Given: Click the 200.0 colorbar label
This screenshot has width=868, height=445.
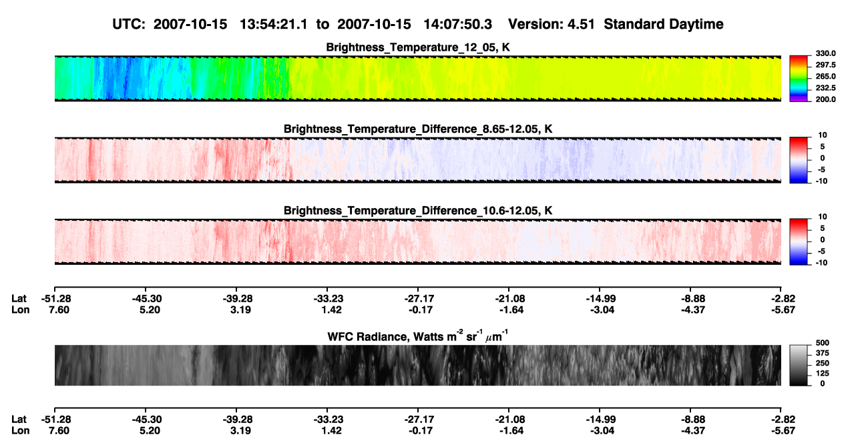Looking at the screenshot, I should tap(826, 99).
